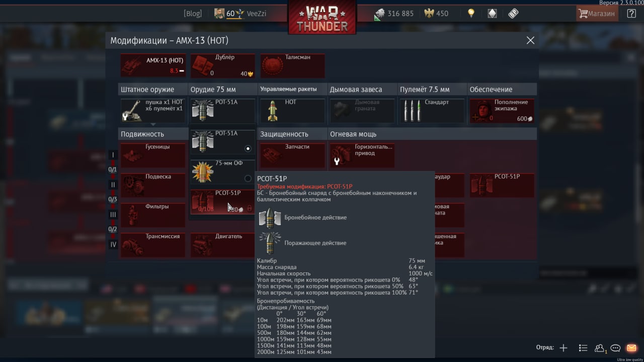Screen dimensions: 644x362
Task: Click the PCOT-51P modification in Огневая мощь
Action: 502,185
